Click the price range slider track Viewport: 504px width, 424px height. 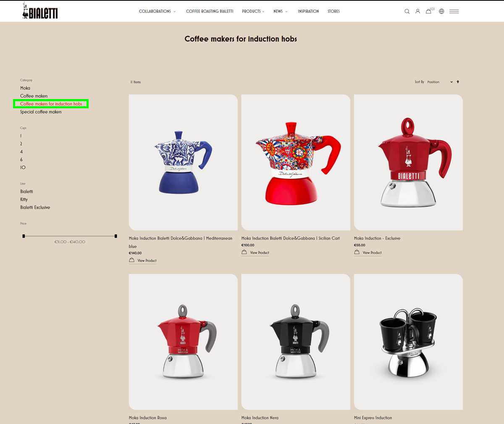point(70,236)
